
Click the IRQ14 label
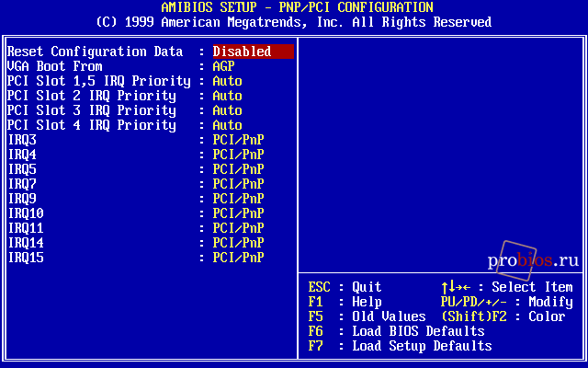(26, 243)
